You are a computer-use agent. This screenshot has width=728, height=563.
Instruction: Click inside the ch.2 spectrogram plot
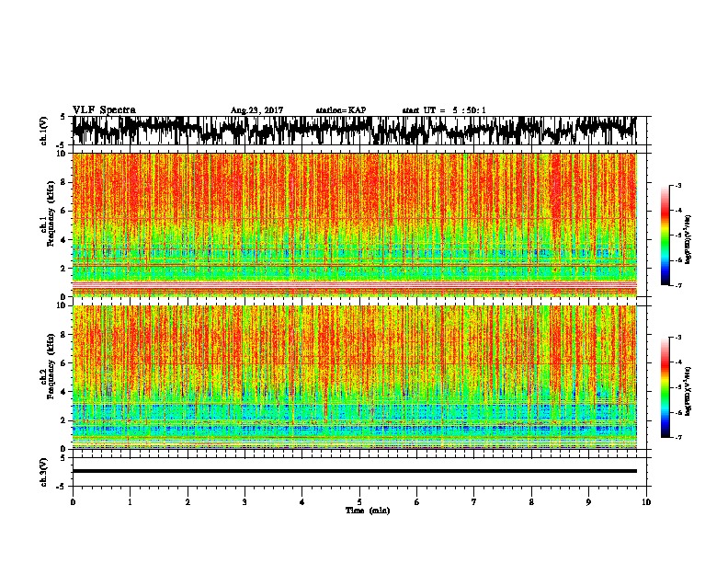tap(355, 377)
